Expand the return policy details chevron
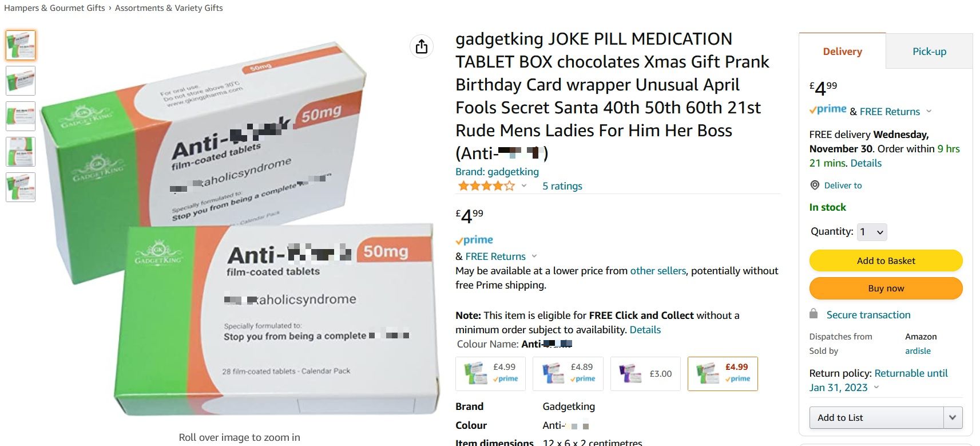The height and width of the screenshot is (446, 980). click(x=876, y=388)
